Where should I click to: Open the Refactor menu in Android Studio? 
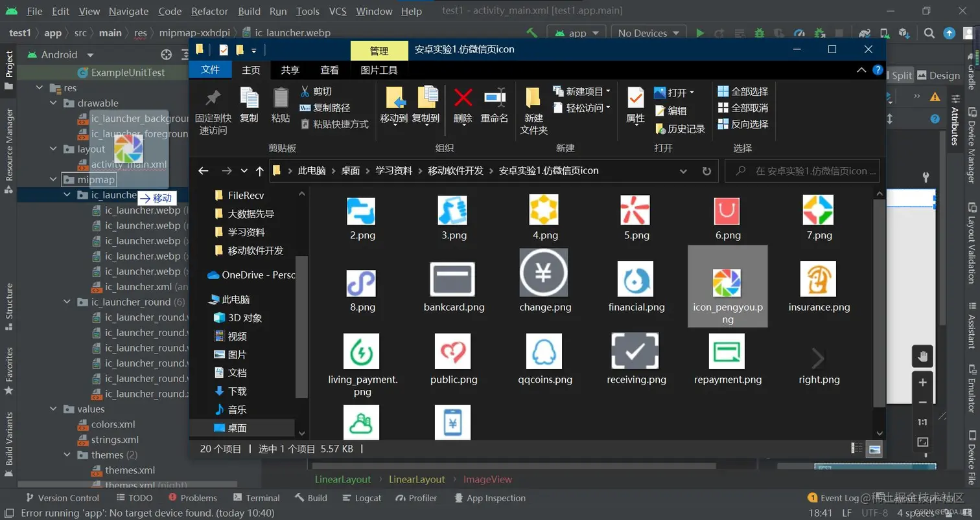[x=210, y=11]
